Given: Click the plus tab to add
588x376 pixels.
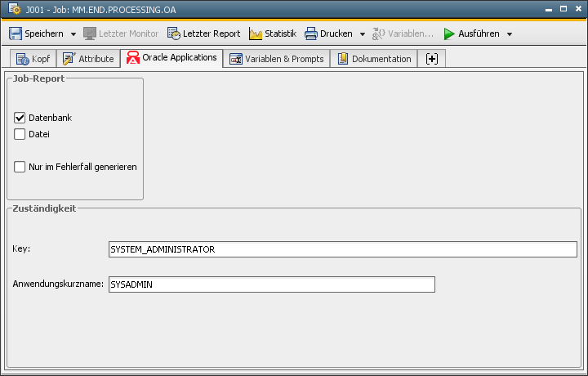Looking at the screenshot, I should 432,59.
